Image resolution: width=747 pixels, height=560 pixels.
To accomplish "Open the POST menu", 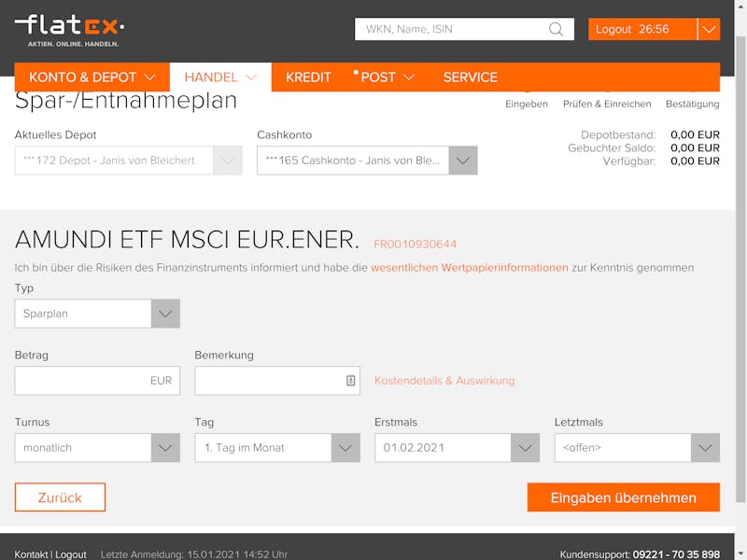I will point(385,77).
